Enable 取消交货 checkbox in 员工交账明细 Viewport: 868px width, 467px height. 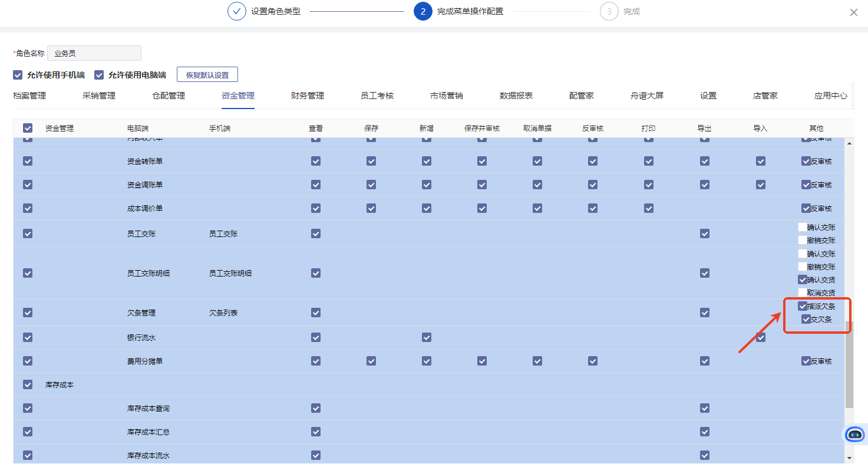click(802, 292)
